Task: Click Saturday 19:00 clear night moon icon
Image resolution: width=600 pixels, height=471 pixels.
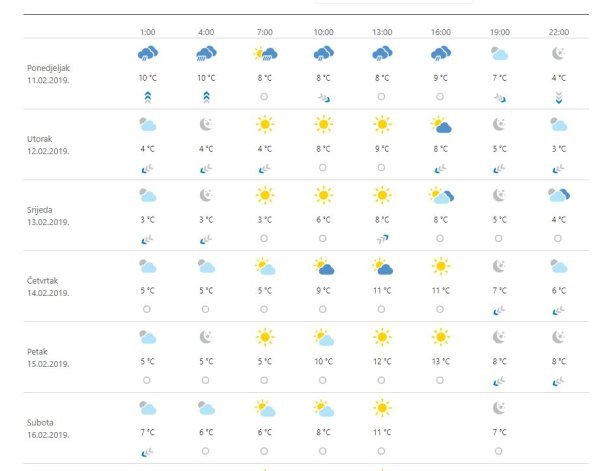Action: point(499,408)
